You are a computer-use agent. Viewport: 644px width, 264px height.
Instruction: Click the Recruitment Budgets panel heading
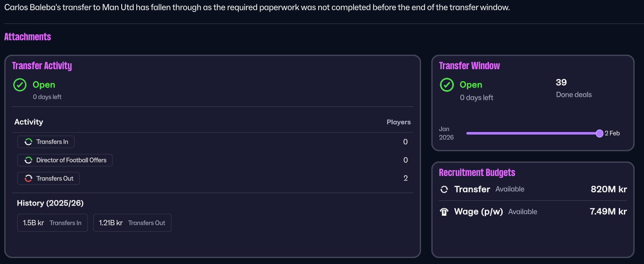click(477, 173)
